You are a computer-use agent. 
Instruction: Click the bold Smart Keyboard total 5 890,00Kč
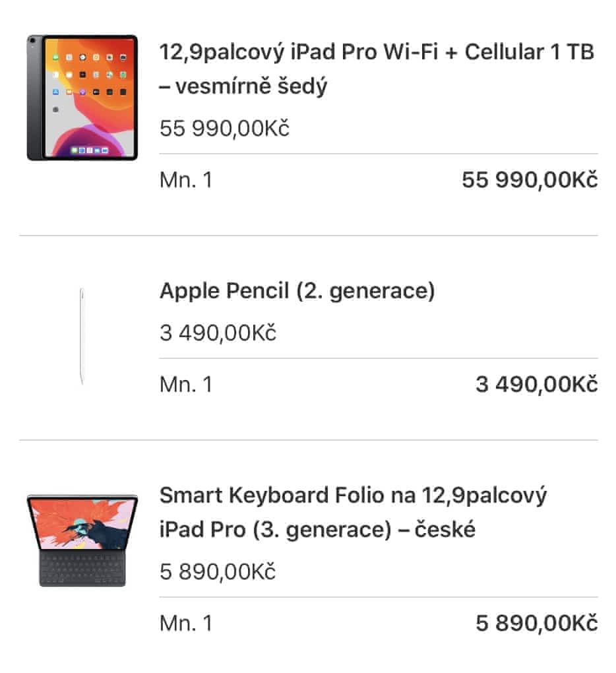coord(536,623)
